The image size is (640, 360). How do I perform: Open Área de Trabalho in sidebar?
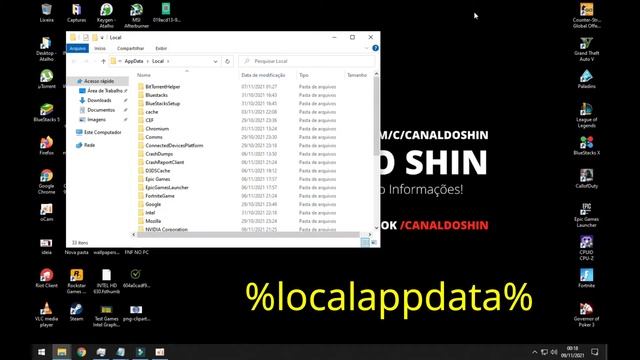(104, 91)
